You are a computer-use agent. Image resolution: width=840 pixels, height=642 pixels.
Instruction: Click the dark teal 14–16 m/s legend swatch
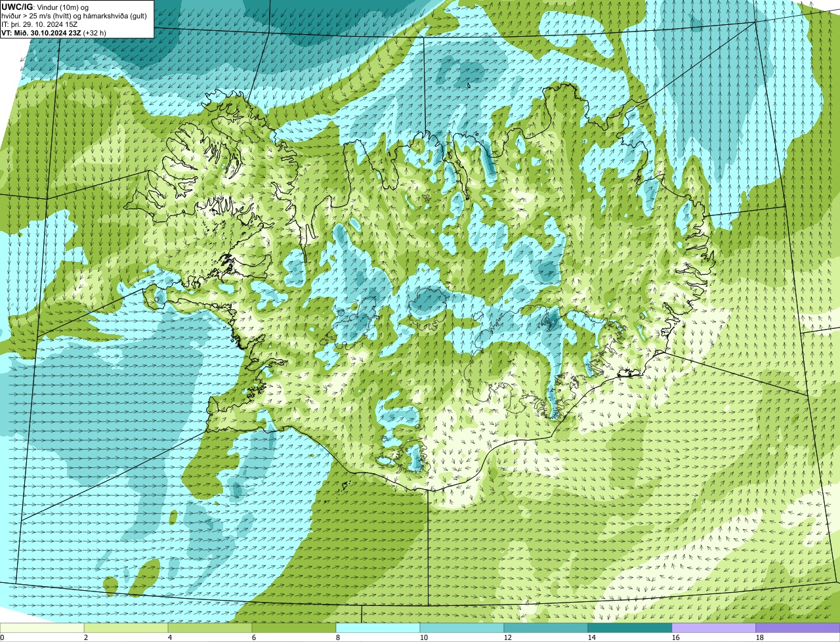pyautogui.click(x=630, y=628)
